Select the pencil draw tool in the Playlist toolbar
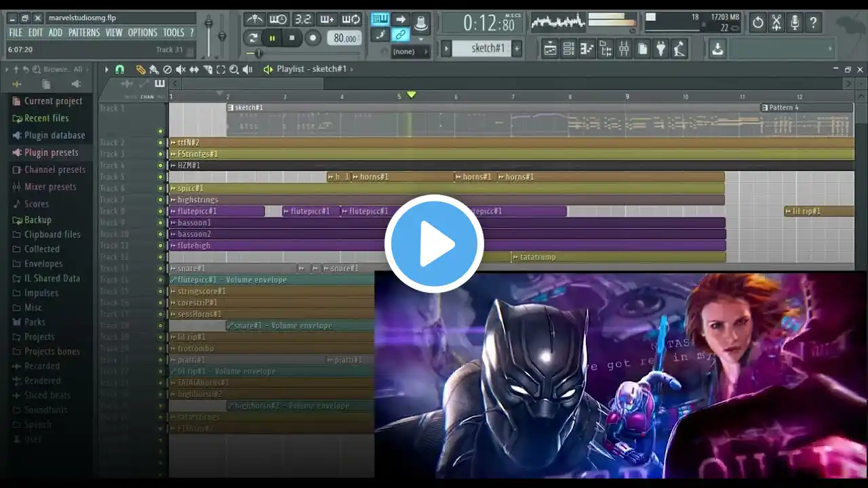This screenshot has height=488, width=868. click(x=140, y=69)
